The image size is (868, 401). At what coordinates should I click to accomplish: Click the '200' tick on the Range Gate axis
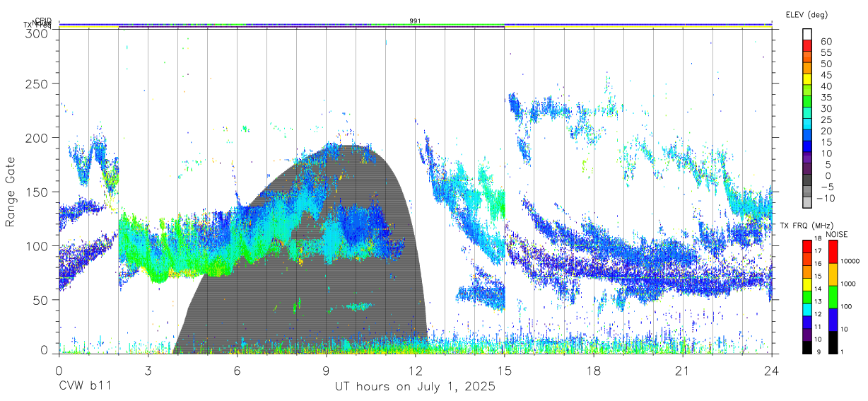pos(37,138)
